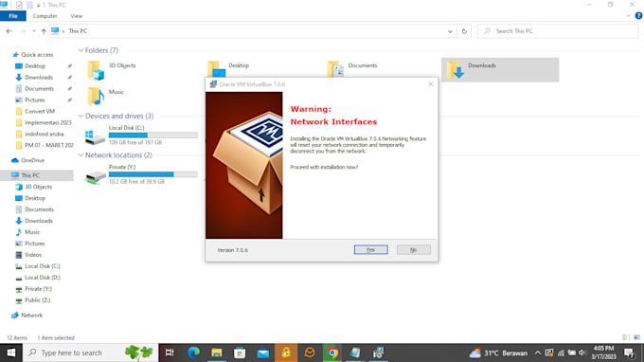The height and width of the screenshot is (362, 644).
Task: Go up one level with up arrow
Action: pyautogui.click(x=44, y=31)
